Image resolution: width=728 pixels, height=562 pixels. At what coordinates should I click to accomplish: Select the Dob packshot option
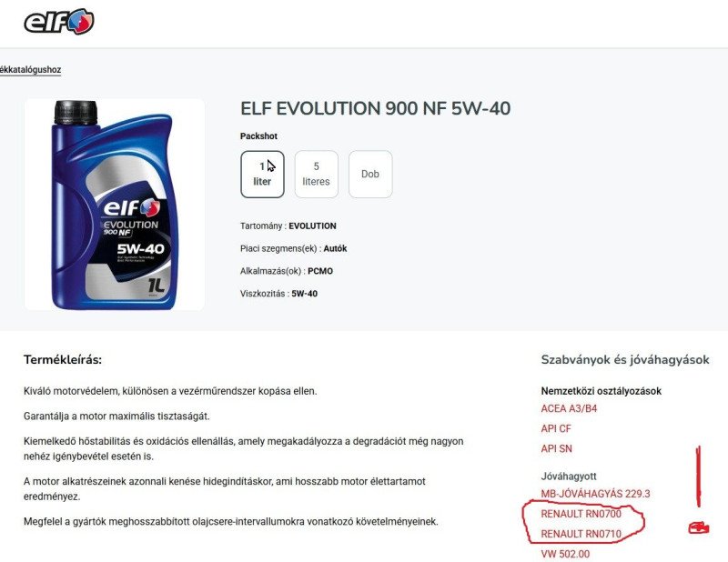pos(370,174)
